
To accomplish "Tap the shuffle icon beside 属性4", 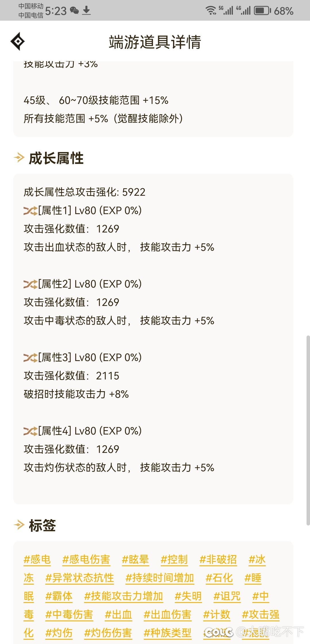I will coord(30,431).
